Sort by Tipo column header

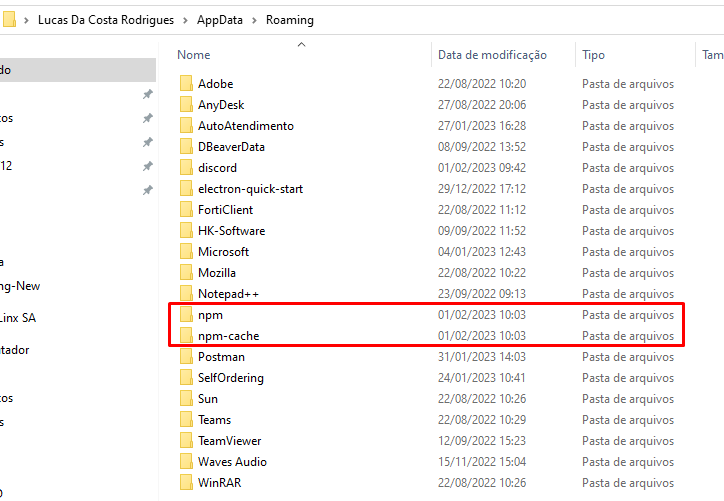(x=593, y=55)
